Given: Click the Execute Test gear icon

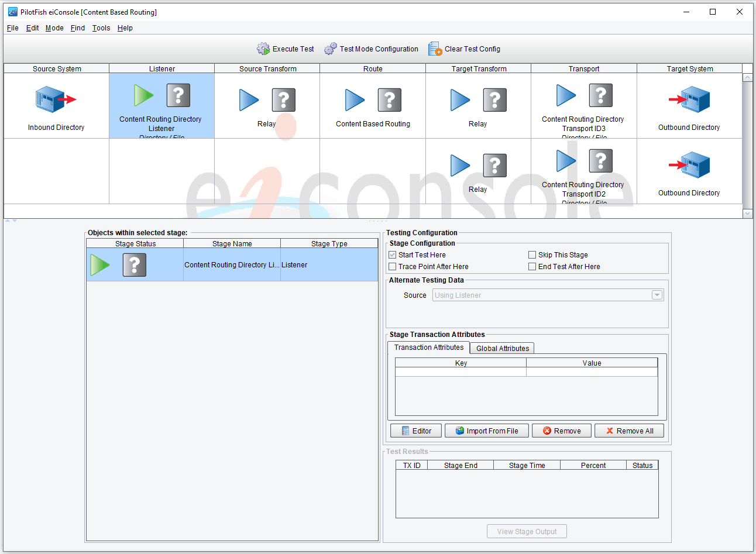Looking at the screenshot, I should click(x=263, y=49).
